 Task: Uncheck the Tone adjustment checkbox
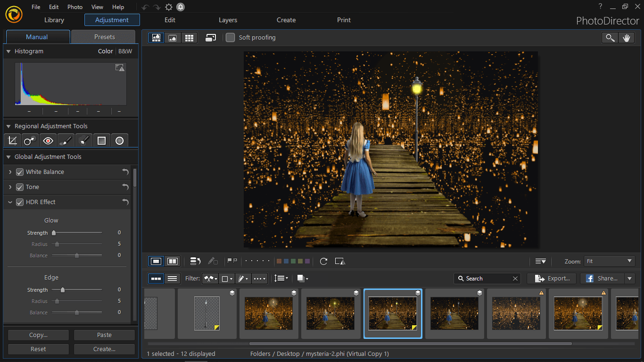click(20, 187)
